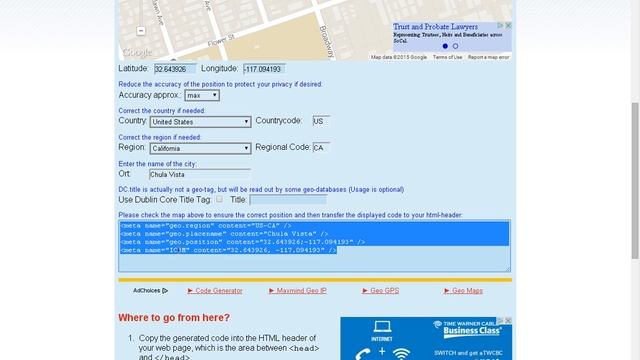640x360 pixels.
Task: Open the Accuracy approx dropdown
Action: (202, 96)
